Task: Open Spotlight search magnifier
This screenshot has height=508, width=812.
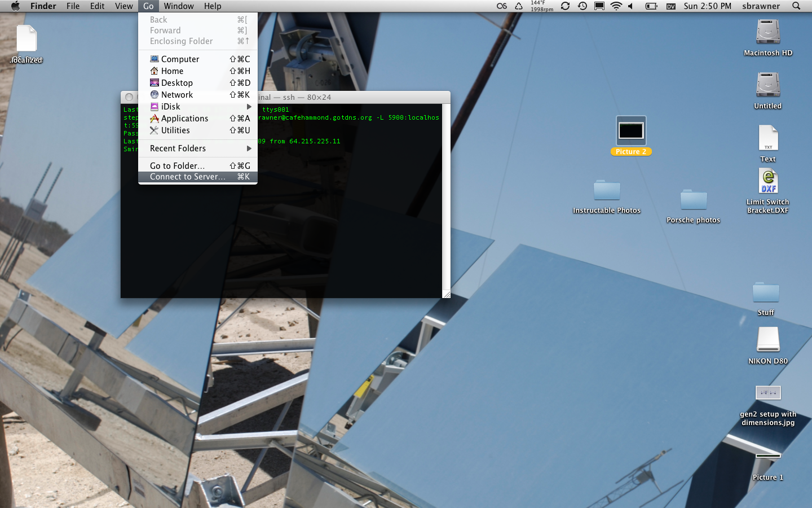Action: coord(796,6)
